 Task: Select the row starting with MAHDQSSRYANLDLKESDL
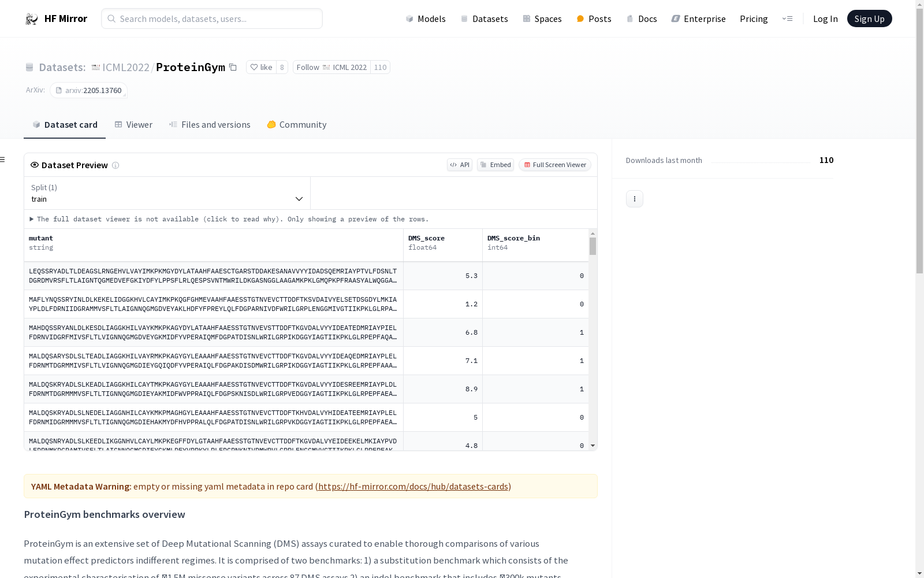pos(306,332)
